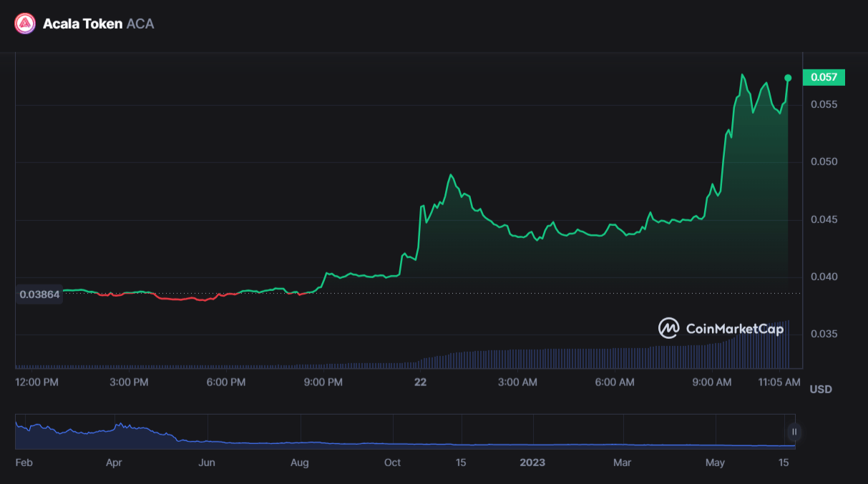Click the 0.050 y-axis label

824,162
